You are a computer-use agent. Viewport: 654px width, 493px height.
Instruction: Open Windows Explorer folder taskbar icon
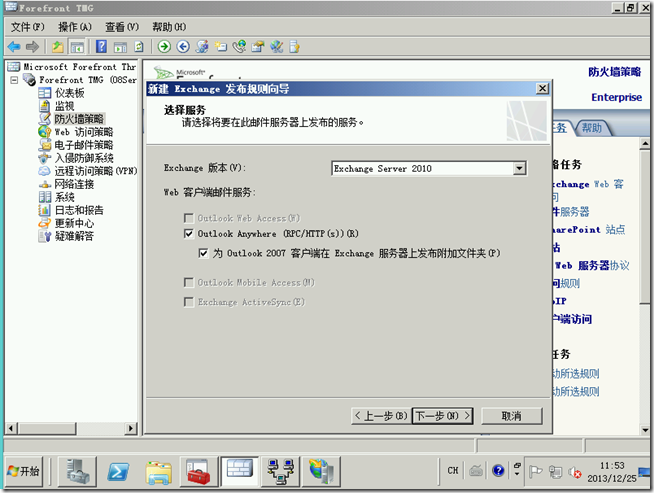158,472
